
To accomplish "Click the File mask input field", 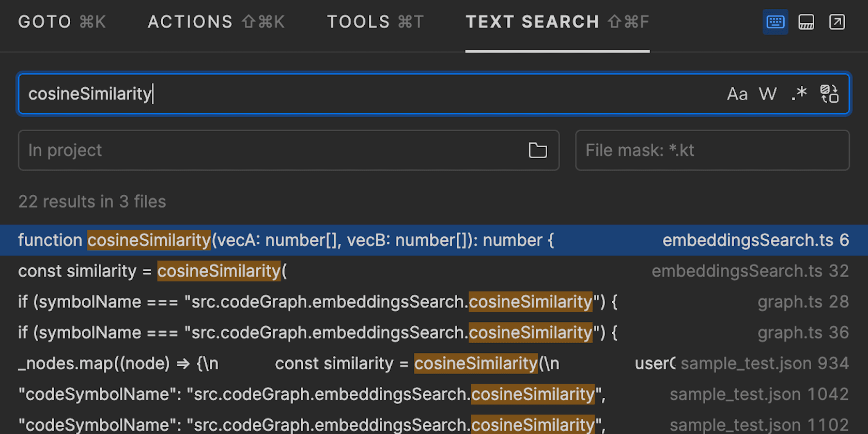I will click(x=712, y=150).
